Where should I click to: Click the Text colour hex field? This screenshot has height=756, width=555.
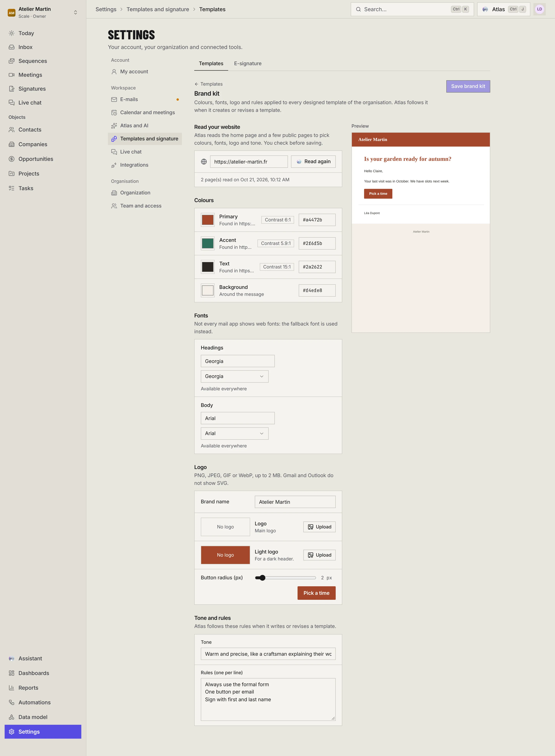pyautogui.click(x=317, y=267)
